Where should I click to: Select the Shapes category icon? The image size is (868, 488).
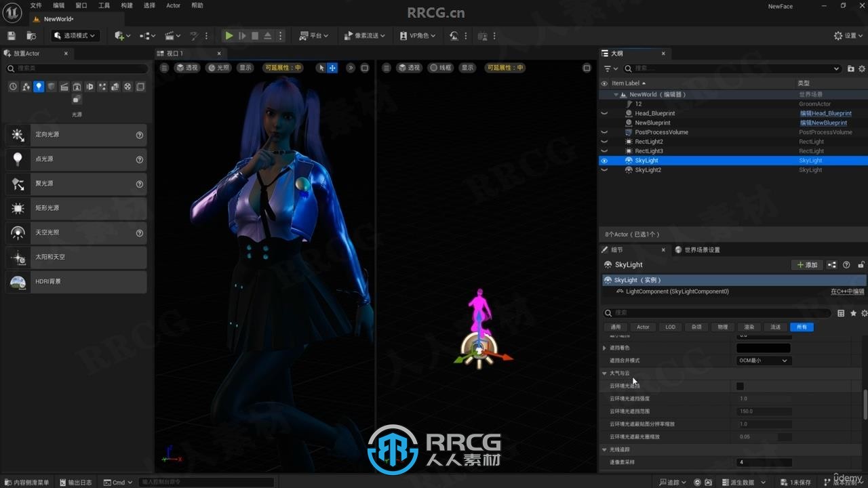[x=52, y=87]
